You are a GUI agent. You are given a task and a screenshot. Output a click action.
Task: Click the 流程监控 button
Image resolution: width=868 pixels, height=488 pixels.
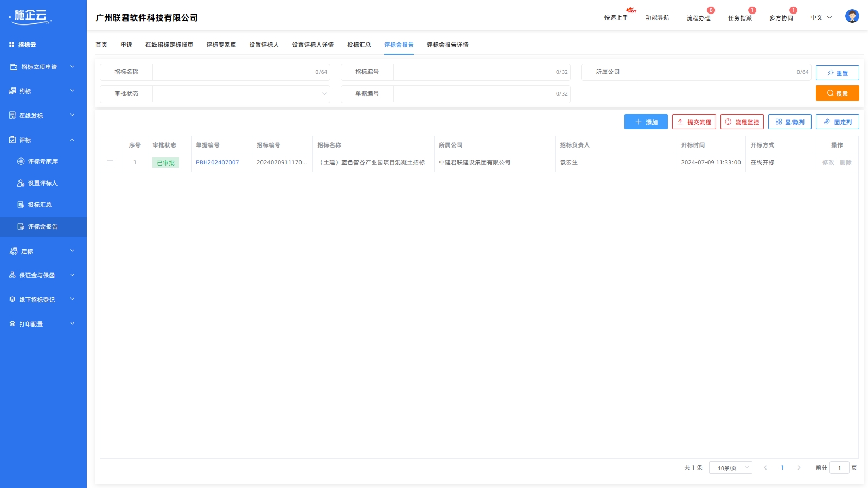coord(742,122)
